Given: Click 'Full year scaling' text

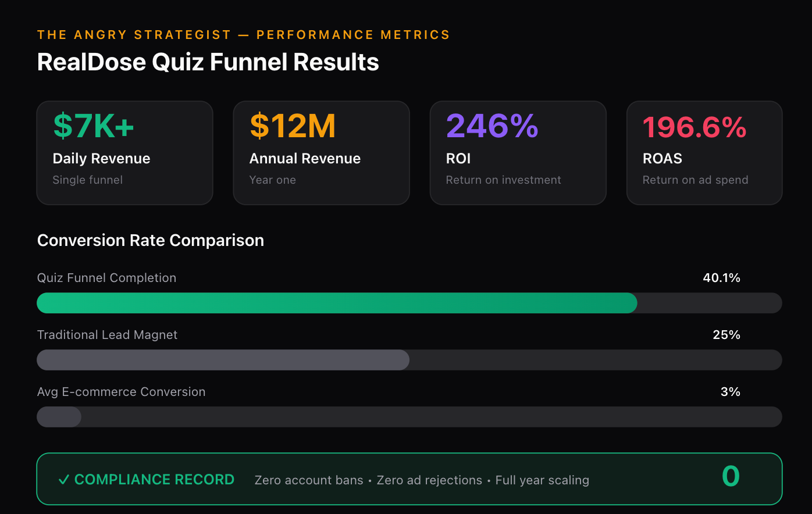Looking at the screenshot, I should pos(542,480).
